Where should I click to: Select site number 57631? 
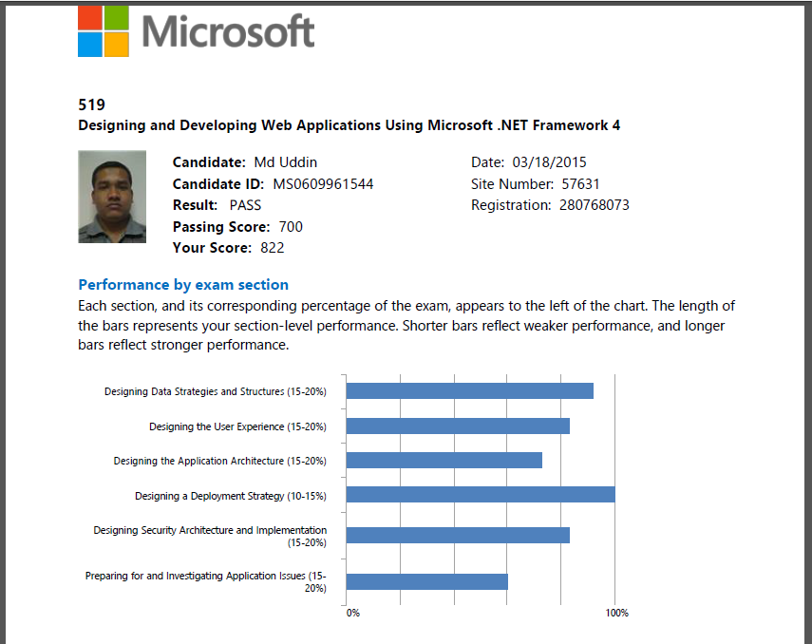tap(580, 184)
